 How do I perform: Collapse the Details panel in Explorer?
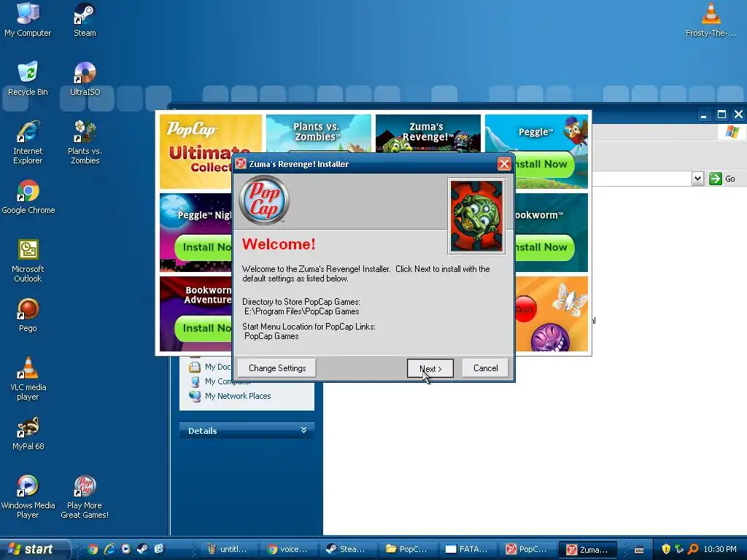303,430
